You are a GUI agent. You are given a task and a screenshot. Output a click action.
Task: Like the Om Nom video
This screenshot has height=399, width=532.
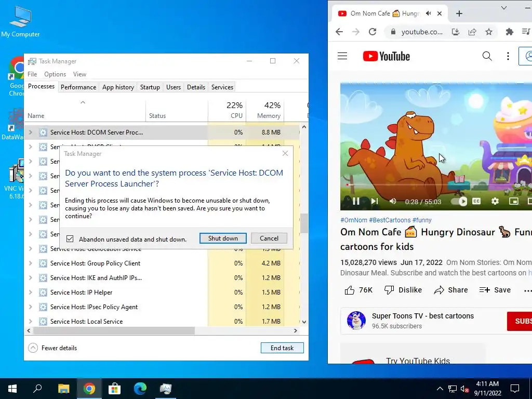point(358,290)
